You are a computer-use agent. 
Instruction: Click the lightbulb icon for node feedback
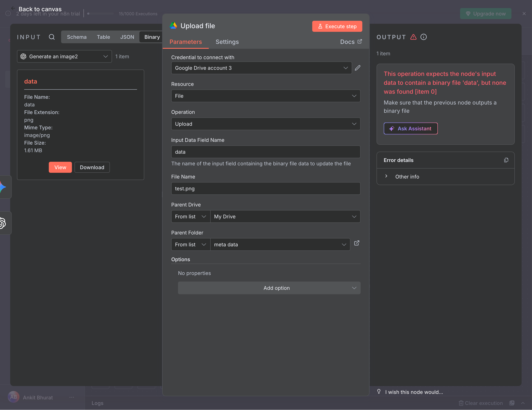coord(379,392)
